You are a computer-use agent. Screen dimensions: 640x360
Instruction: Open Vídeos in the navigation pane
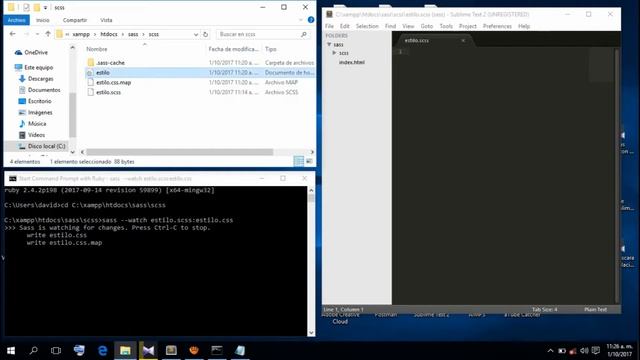[x=36, y=135]
